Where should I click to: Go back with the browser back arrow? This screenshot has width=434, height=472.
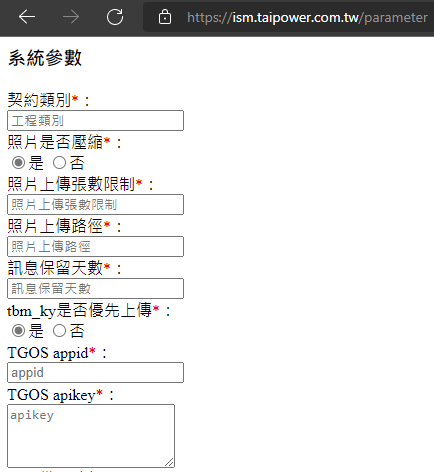[27, 17]
